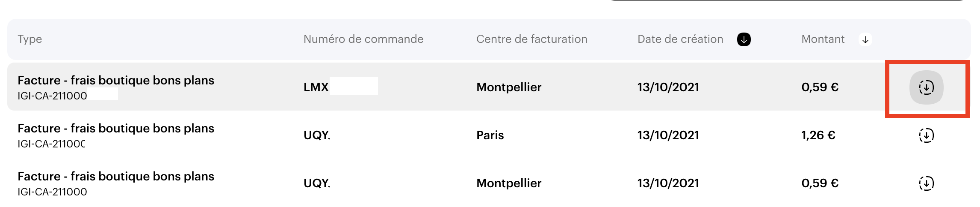This screenshot has height=207, width=980.
Task: Click Montpellier in the LMX order row
Action: (x=509, y=87)
